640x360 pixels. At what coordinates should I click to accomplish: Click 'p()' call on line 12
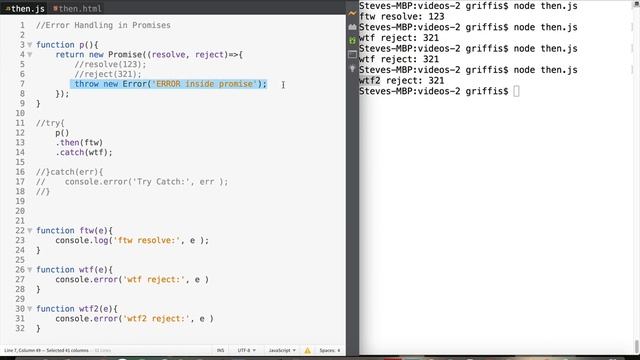62,133
